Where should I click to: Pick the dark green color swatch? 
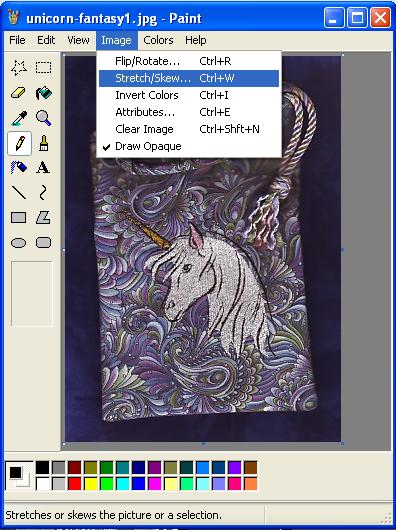click(107, 468)
